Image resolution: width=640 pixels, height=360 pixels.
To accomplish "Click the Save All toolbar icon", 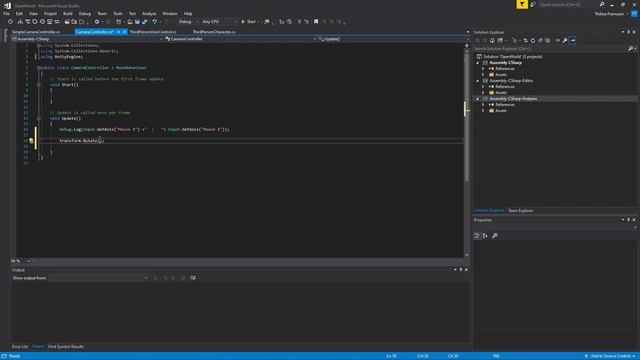I will 144,22.
